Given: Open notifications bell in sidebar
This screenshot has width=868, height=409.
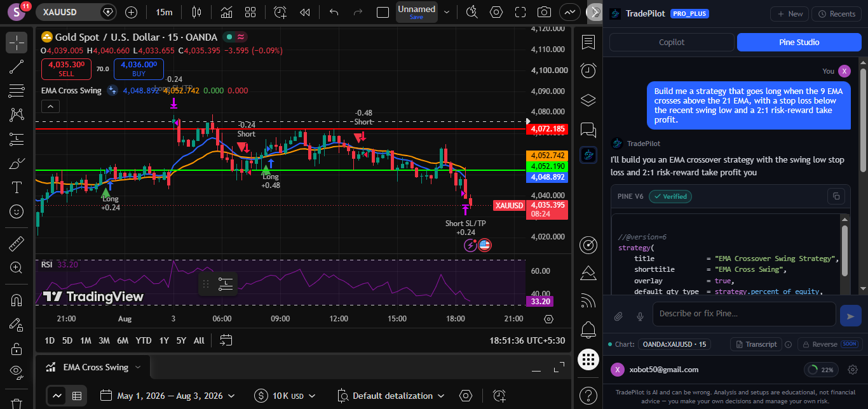Looking at the screenshot, I should [x=588, y=330].
